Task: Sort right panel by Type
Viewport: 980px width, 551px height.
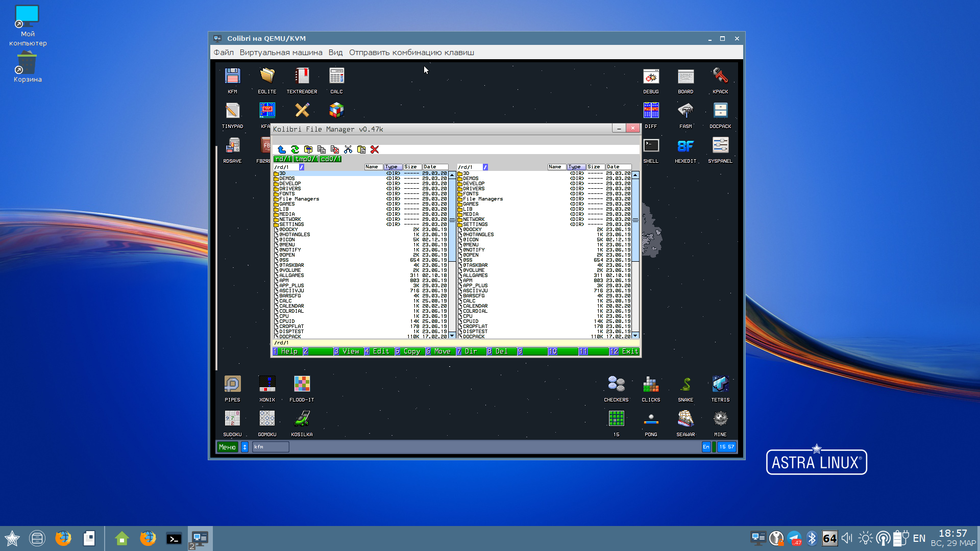Action: (x=577, y=167)
